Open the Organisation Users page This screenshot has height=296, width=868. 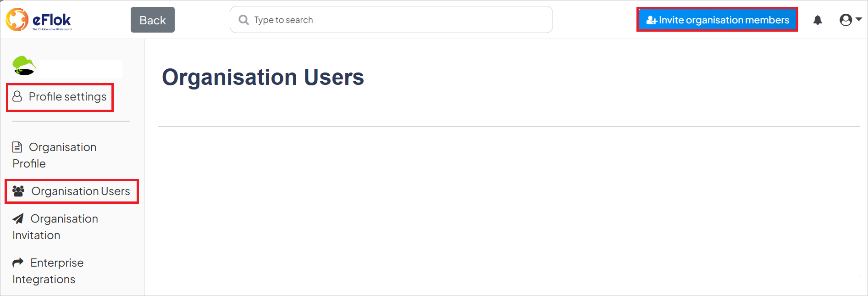(x=80, y=191)
